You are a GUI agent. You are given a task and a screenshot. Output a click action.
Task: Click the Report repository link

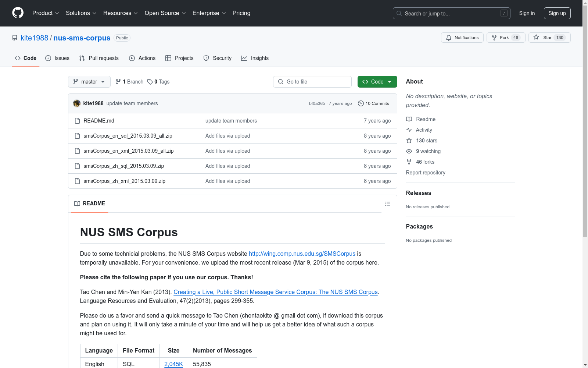point(426,173)
